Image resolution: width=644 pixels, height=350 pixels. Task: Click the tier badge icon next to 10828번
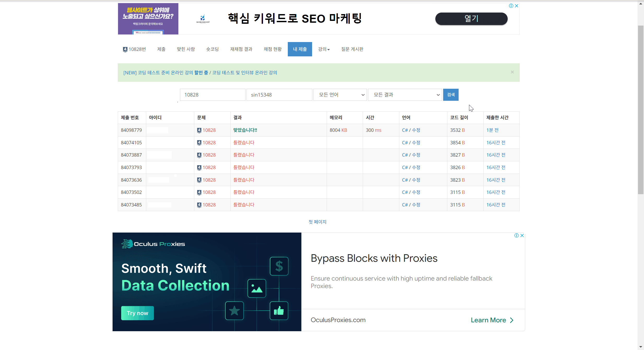125,49
